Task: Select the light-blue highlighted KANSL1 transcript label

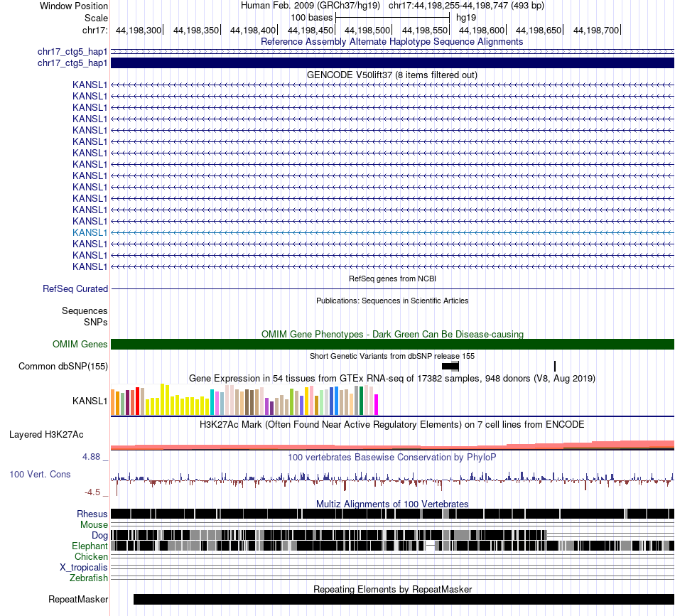Action: 90,233
